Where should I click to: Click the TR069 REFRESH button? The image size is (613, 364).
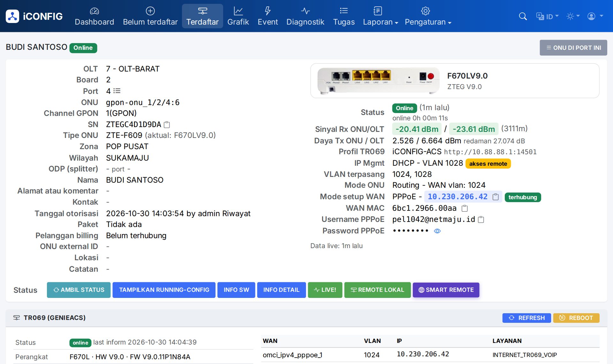(526, 318)
